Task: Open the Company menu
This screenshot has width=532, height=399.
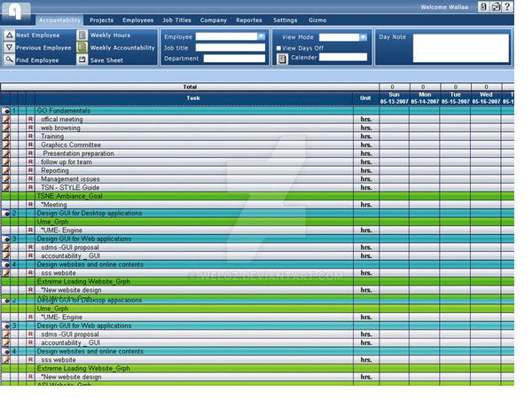Action: coord(213,20)
